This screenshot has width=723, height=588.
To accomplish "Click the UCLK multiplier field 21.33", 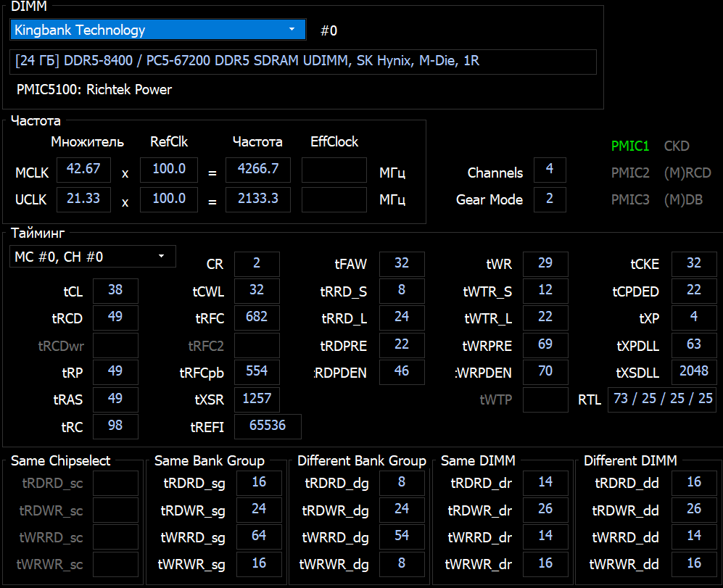I will point(83,199).
